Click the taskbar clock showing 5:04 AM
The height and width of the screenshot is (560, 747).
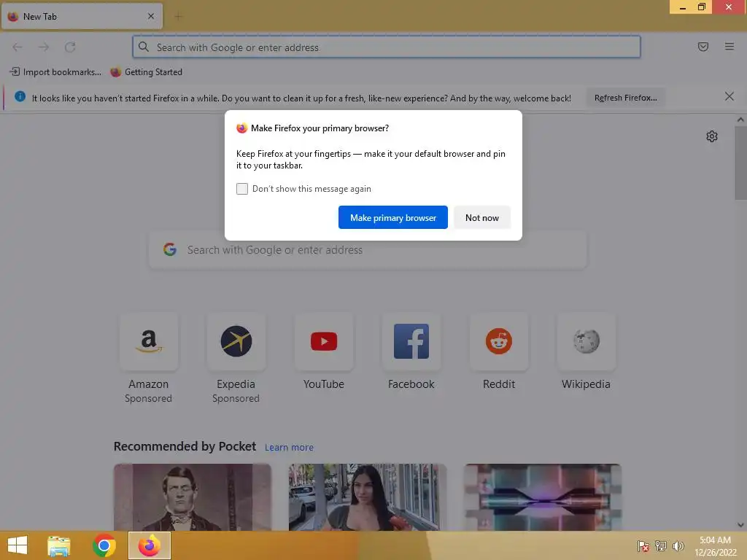pos(715,546)
